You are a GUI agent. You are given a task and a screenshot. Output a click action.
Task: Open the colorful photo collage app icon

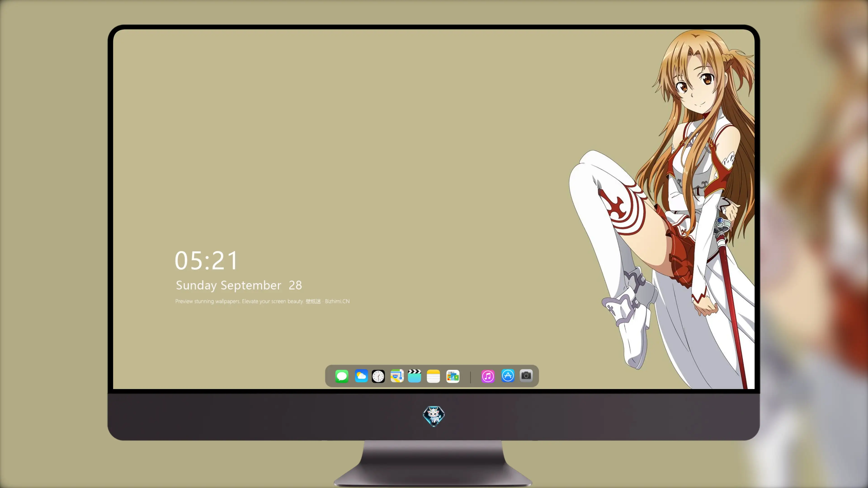coord(453,376)
